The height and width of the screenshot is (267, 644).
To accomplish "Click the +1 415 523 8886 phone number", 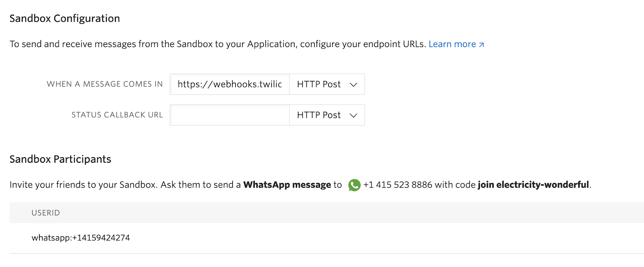I will (398, 185).
